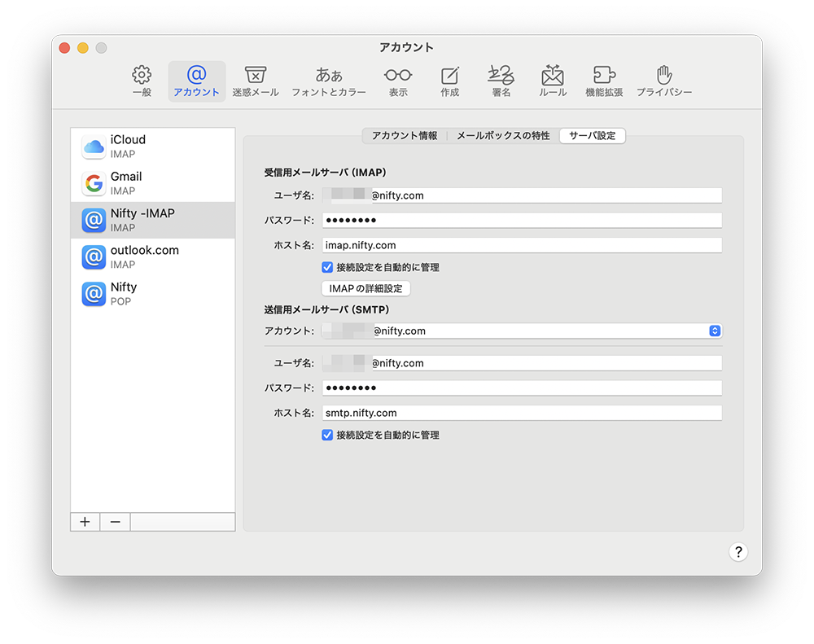
Task: Open the 表示 viewing preferences
Action: pos(398,81)
